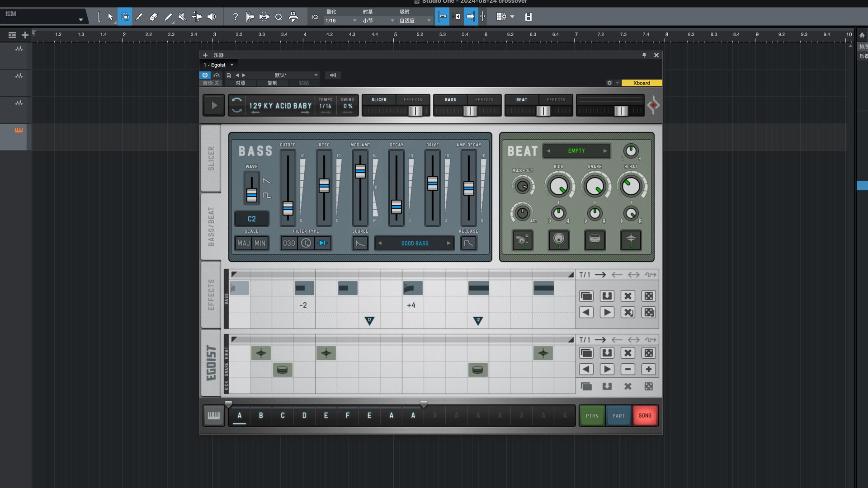Select next preset after GOOD BASS
Viewport: 868px width, 488px height.
click(448, 243)
